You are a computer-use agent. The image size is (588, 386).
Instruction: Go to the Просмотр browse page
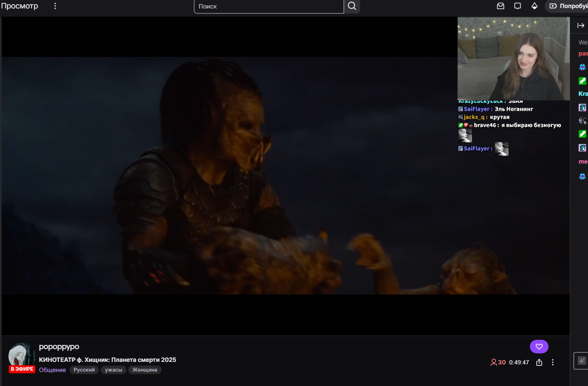20,6
